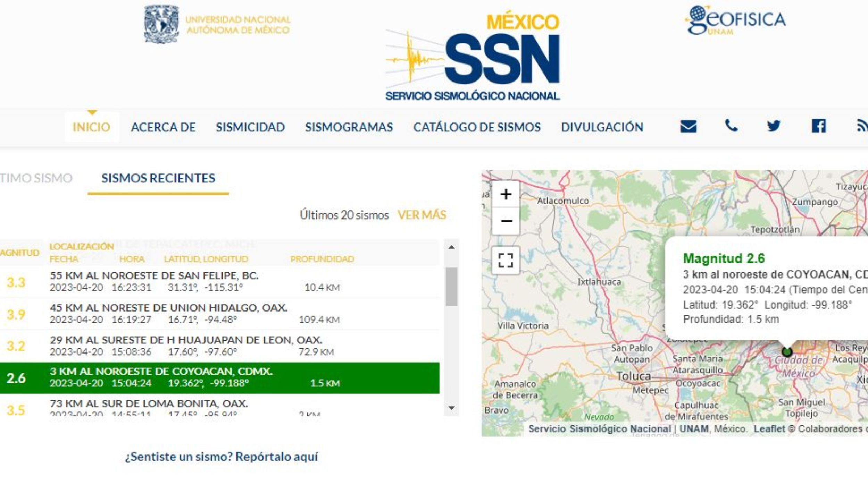
Task: Toggle map fullscreen view
Action: [506, 260]
